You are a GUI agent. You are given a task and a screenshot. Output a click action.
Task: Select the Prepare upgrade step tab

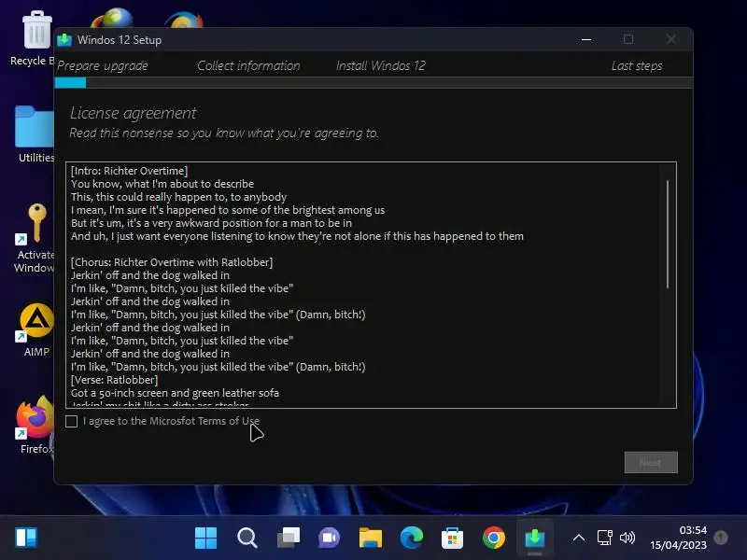(x=103, y=65)
